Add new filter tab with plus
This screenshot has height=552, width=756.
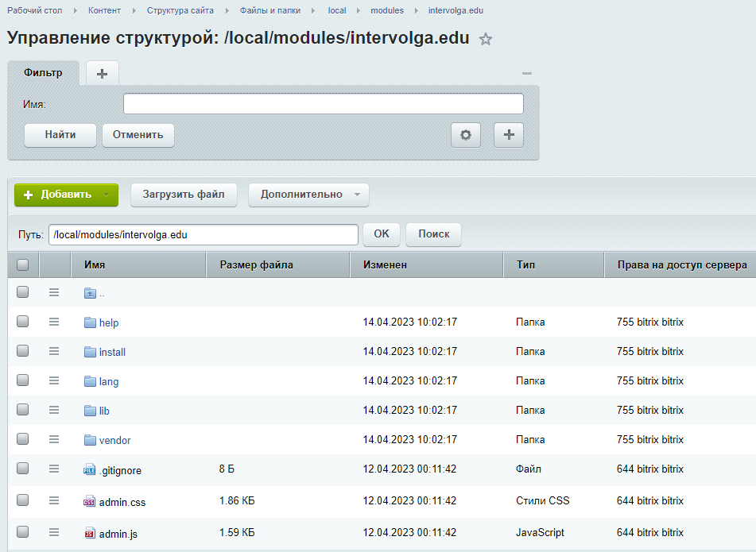click(102, 73)
